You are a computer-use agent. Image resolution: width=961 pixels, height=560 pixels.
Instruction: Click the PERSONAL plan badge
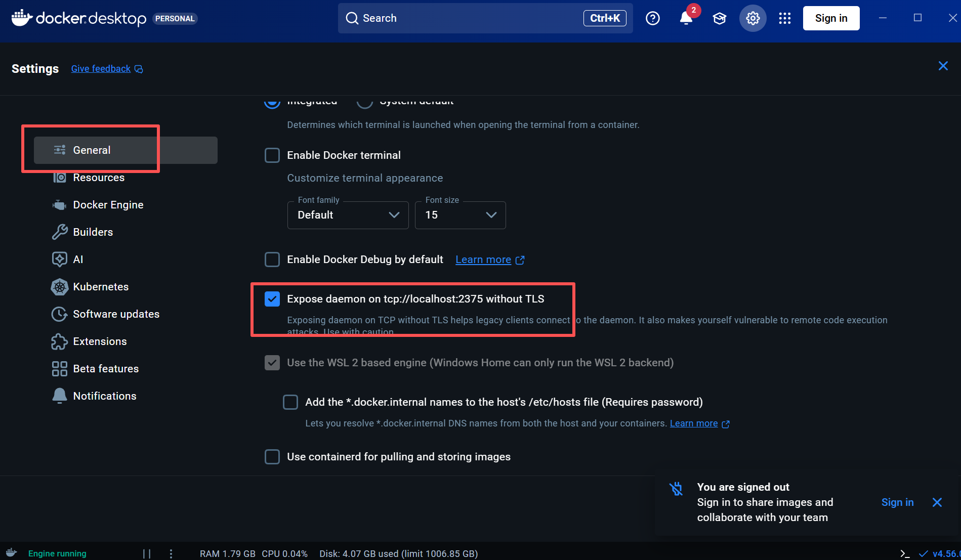[x=175, y=19]
